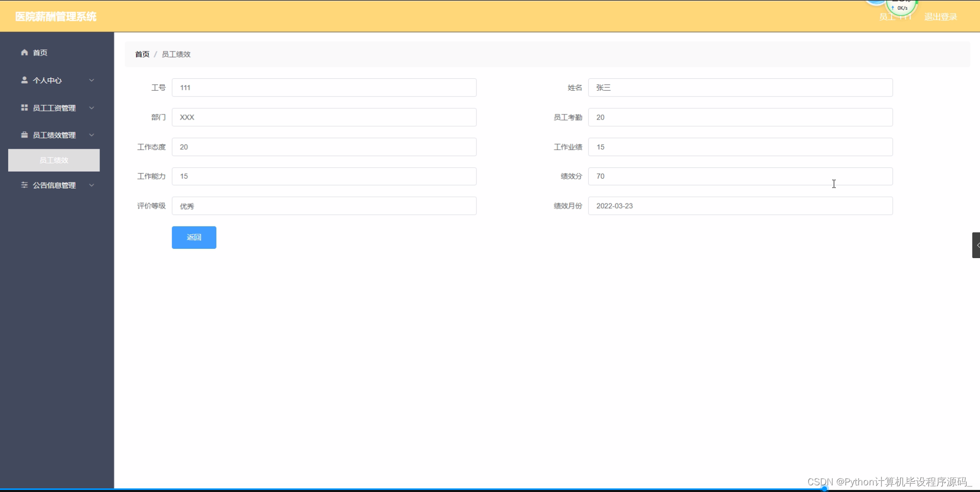Viewport: 980px width, 492px height.
Task: Click the floating network speed indicator
Action: (x=901, y=6)
